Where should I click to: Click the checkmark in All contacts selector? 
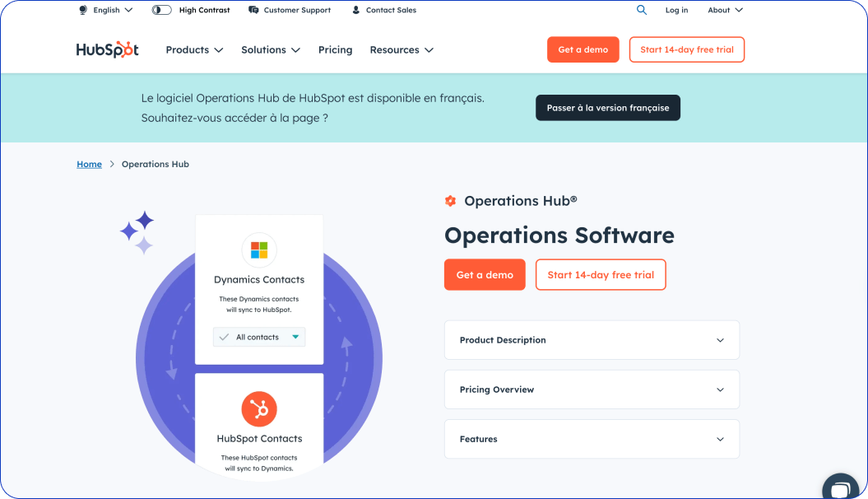pos(224,337)
